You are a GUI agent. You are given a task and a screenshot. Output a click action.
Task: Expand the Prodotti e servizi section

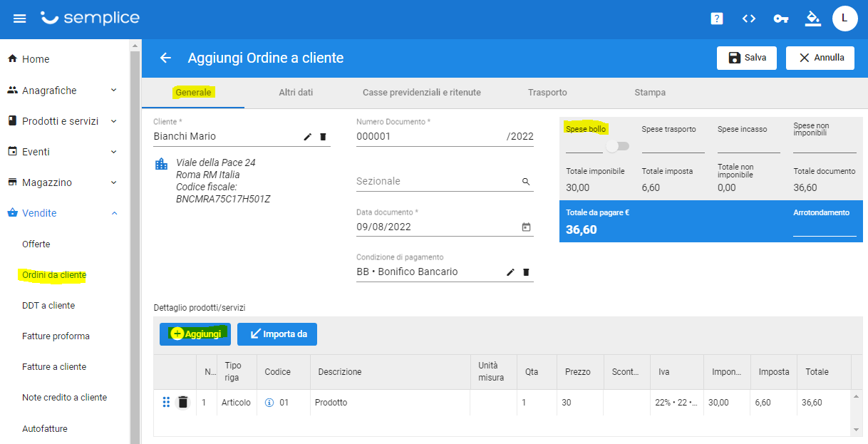coord(63,121)
